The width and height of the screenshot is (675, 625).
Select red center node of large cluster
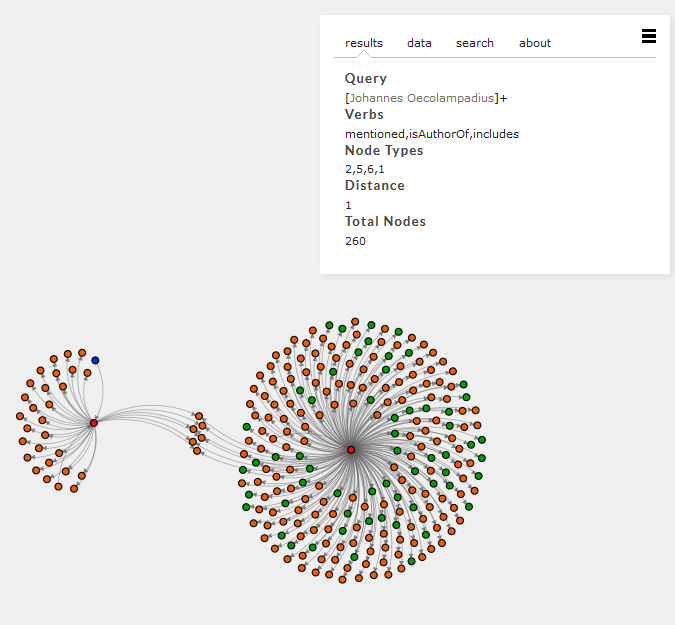(x=351, y=450)
